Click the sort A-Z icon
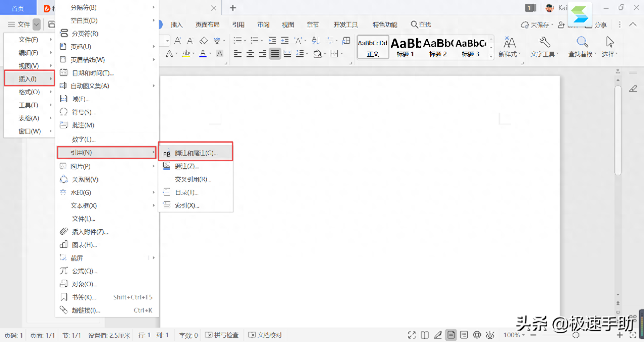The height and width of the screenshot is (342, 644). click(316, 41)
